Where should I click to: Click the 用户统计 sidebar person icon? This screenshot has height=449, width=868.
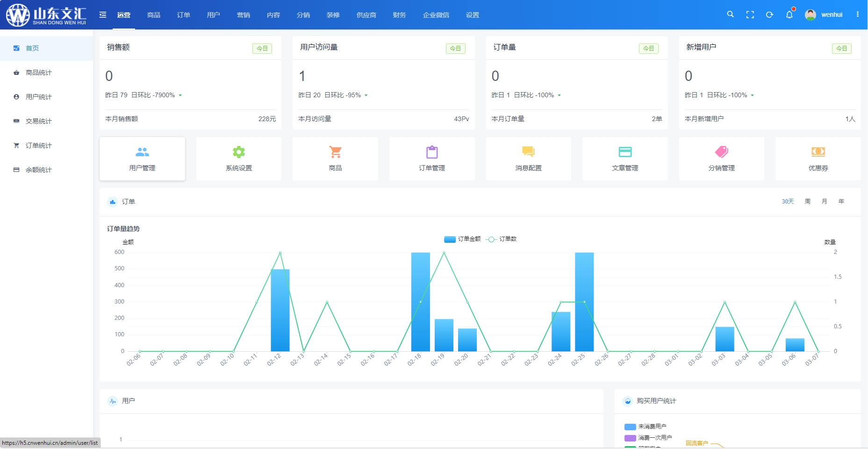pyautogui.click(x=16, y=97)
